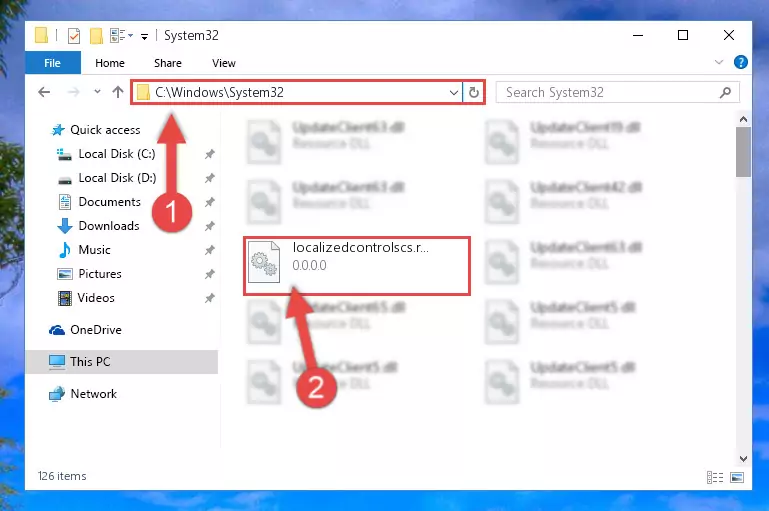Click the search magnifier icon

pyautogui.click(x=725, y=92)
